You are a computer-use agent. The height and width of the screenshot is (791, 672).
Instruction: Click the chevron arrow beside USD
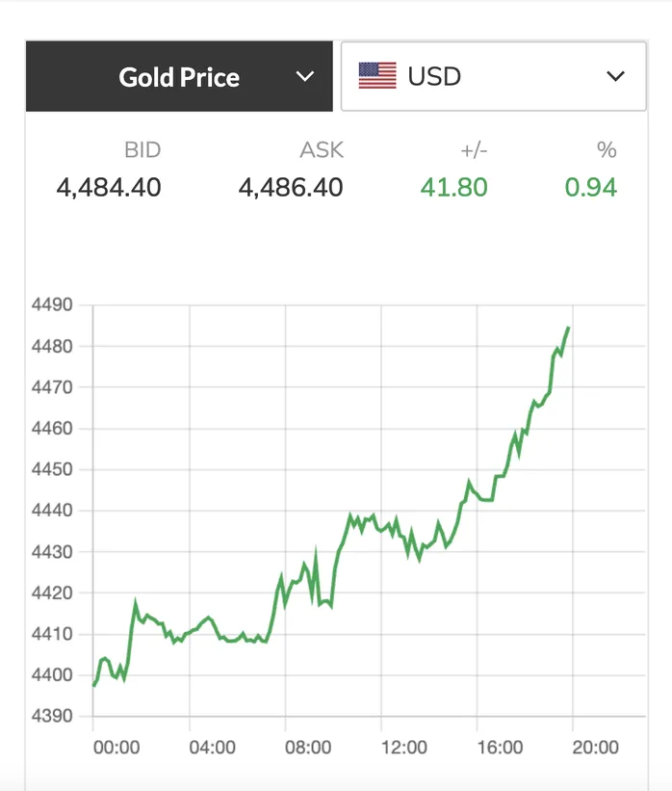[x=616, y=77]
